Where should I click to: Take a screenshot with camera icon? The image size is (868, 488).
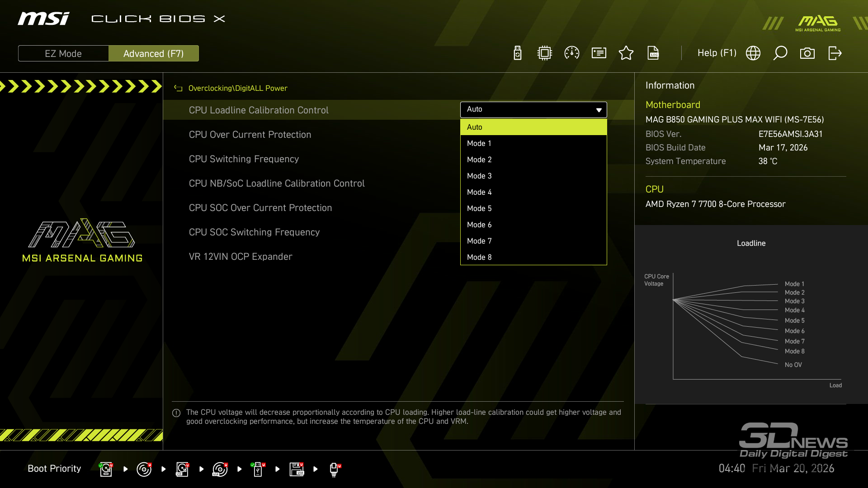point(807,53)
